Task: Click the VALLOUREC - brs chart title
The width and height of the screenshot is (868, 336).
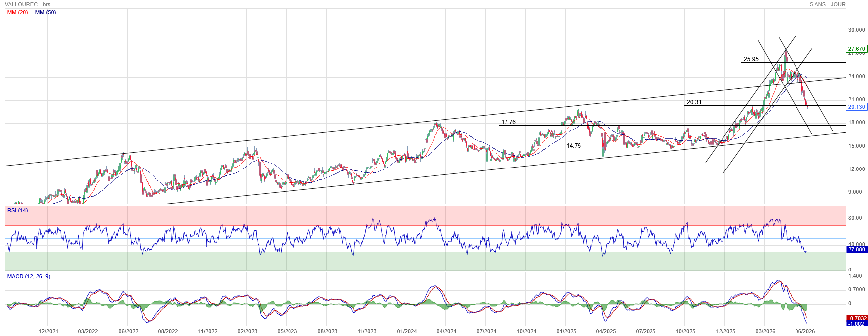Action: point(28,4)
